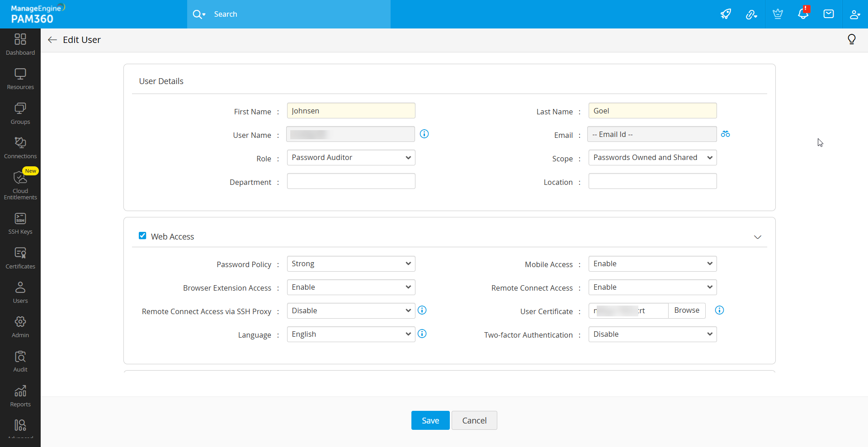This screenshot has height=447, width=868.
Task: Go to Certificates in the sidebar
Action: tap(20, 258)
